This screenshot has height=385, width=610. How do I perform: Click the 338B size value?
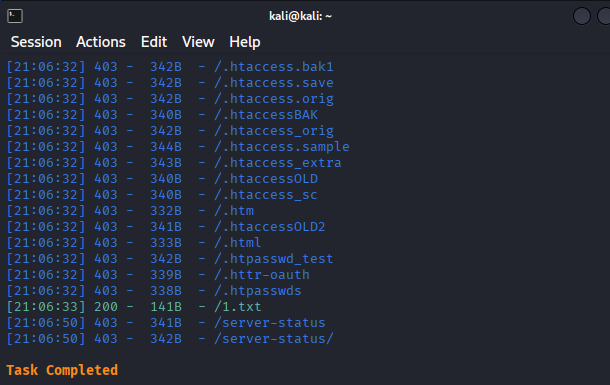(166, 290)
